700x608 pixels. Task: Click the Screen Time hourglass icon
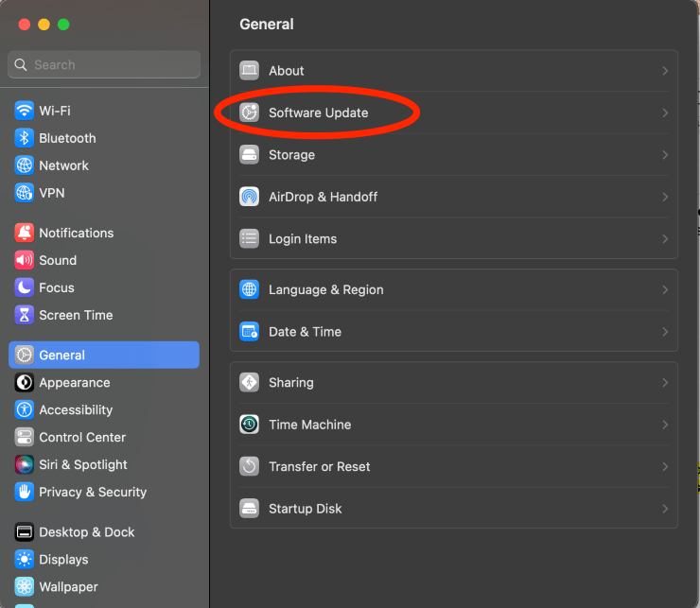[24, 315]
